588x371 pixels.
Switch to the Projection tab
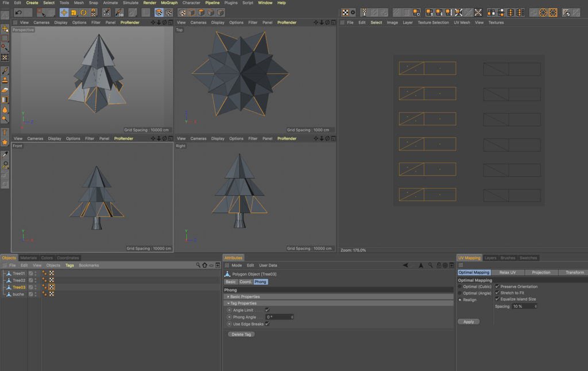point(541,272)
